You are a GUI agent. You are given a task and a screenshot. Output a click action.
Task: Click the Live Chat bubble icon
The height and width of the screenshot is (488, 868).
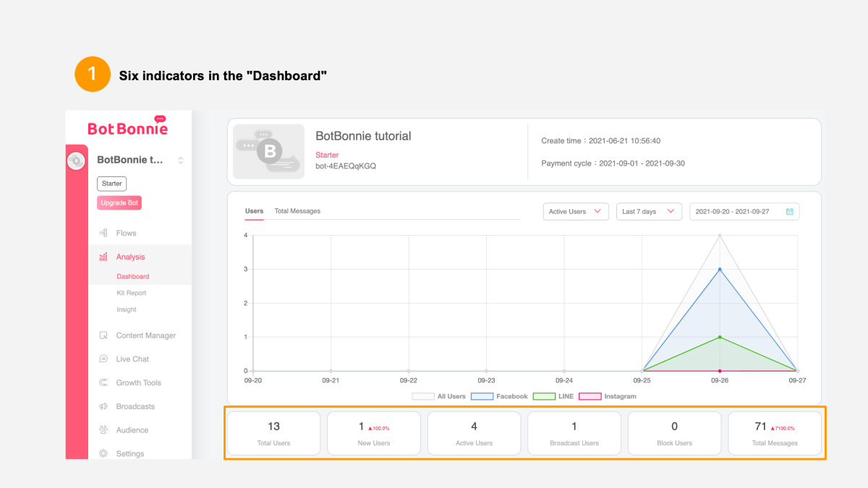103,359
